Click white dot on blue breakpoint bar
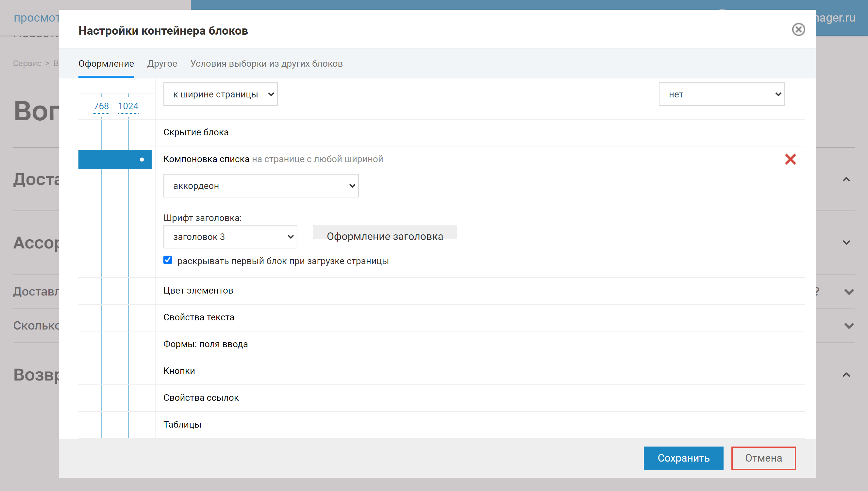Screen dimensions: 868x491 [142, 160]
